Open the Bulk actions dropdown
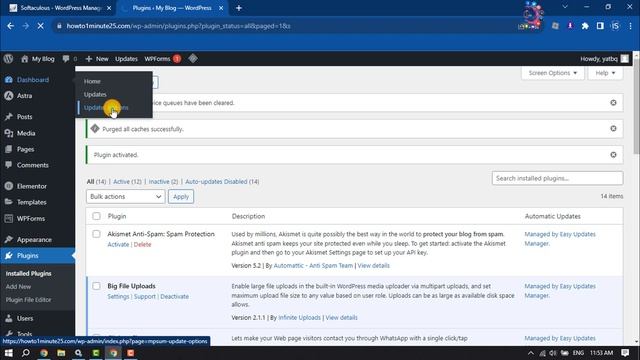Screen dimensions: 640x360 [x=125, y=196]
